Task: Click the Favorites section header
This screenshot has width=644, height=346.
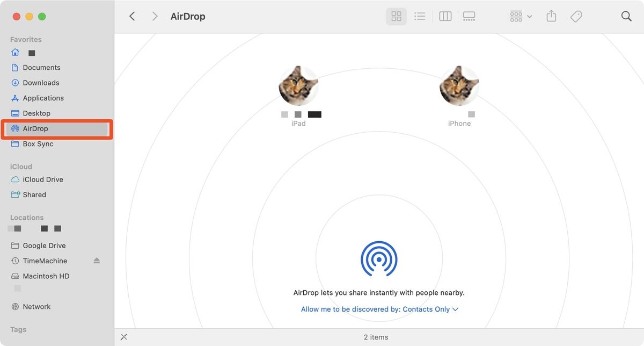Action: tap(26, 39)
